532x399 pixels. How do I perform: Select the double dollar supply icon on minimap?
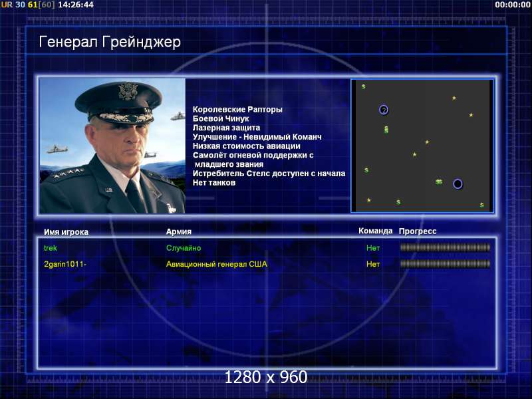[x=439, y=182]
